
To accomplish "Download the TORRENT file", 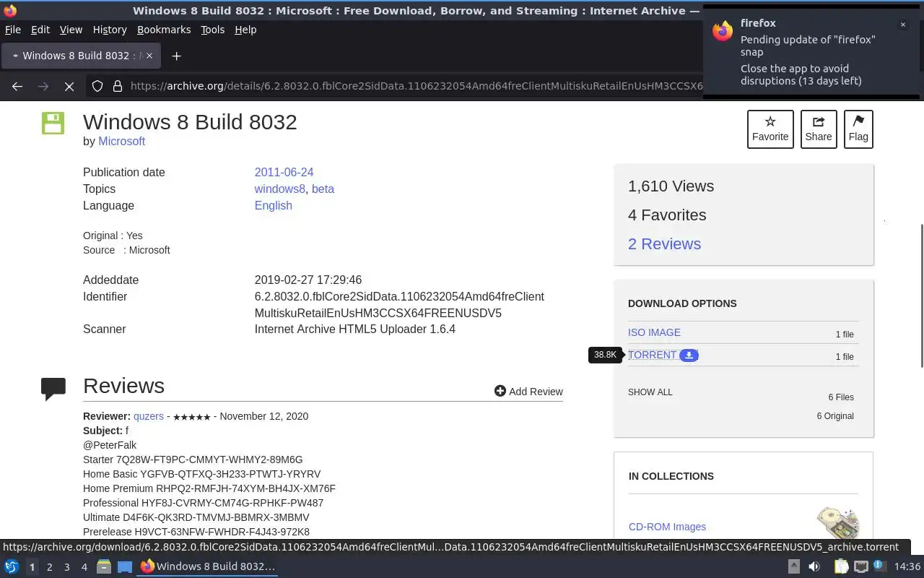I will point(653,355).
